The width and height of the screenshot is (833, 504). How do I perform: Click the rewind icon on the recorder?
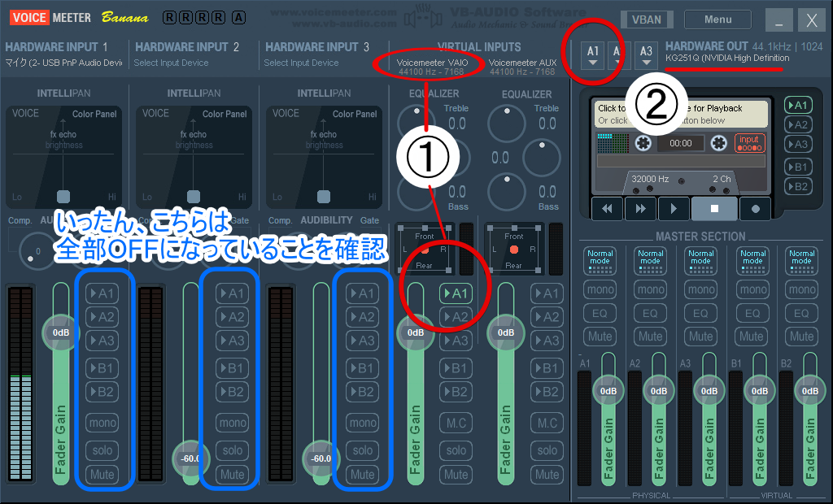pyautogui.click(x=607, y=209)
